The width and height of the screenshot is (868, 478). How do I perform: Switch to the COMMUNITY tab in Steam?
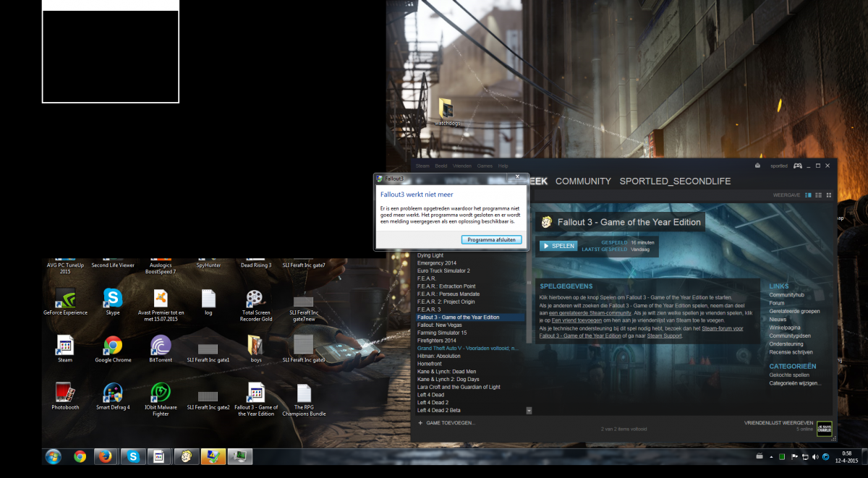tap(583, 182)
